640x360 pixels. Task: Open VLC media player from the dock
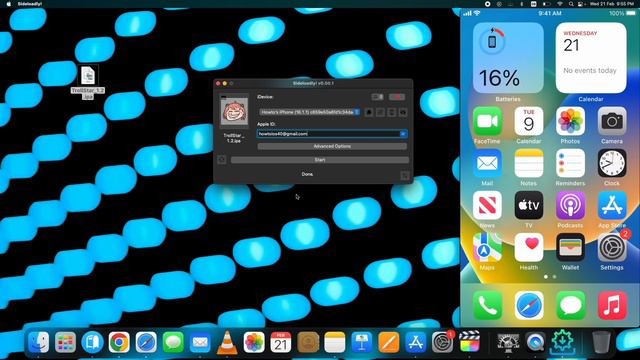click(x=227, y=342)
